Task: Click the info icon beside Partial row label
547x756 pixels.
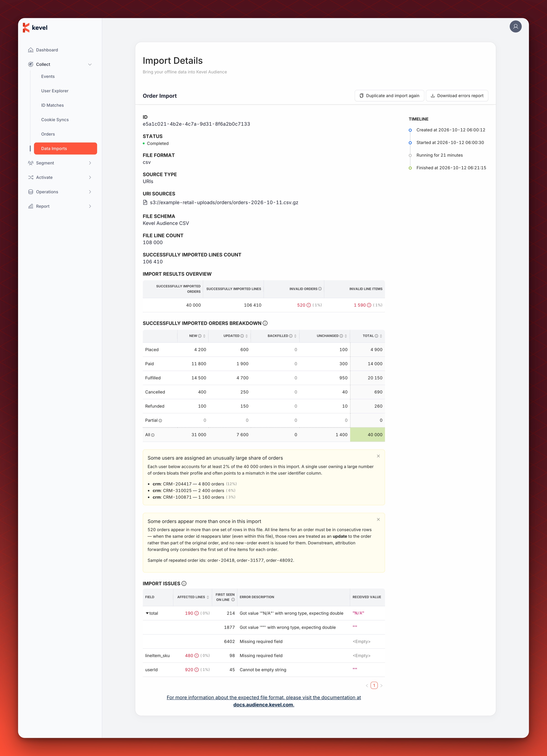Action: click(160, 421)
